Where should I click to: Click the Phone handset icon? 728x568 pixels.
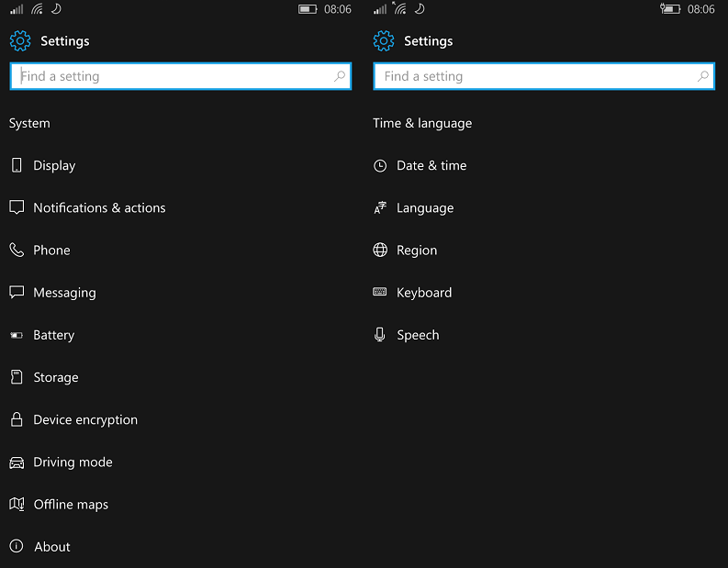tap(17, 250)
